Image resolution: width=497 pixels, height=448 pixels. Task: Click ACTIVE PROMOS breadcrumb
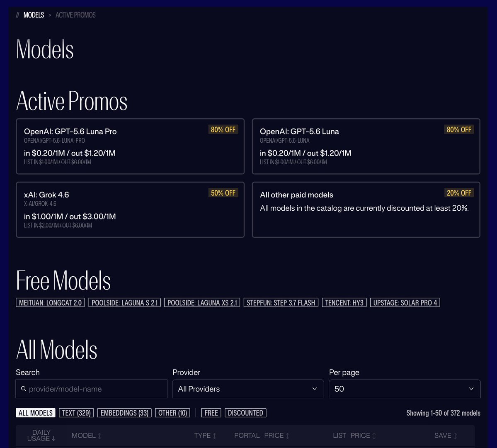click(75, 15)
